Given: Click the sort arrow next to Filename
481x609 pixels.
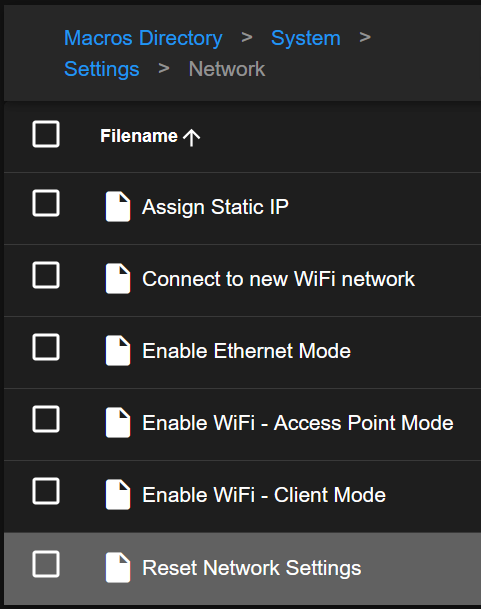Looking at the screenshot, I should pos(192,137).
